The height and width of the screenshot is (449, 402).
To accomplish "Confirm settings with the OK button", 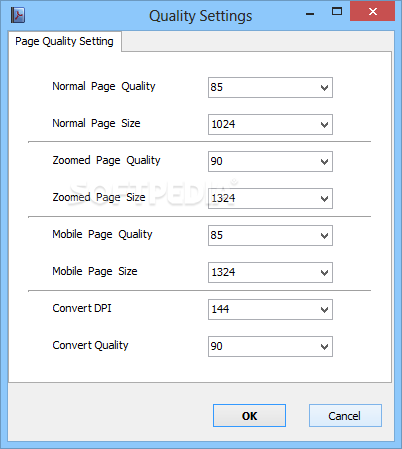I will [249, 416].
